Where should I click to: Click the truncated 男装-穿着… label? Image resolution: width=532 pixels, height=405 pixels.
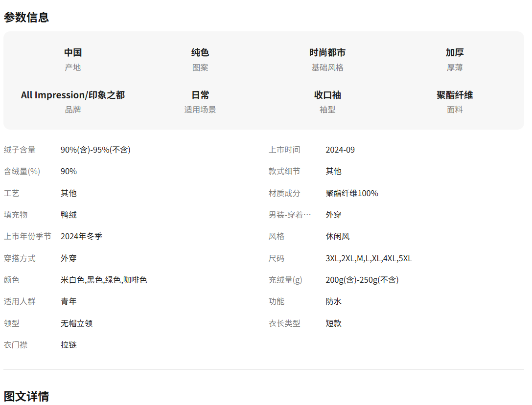click(x=290, y=215)
